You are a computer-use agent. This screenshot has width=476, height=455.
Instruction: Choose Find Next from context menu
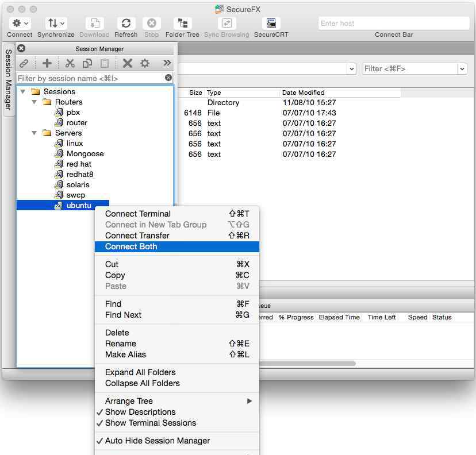(177, 315)
